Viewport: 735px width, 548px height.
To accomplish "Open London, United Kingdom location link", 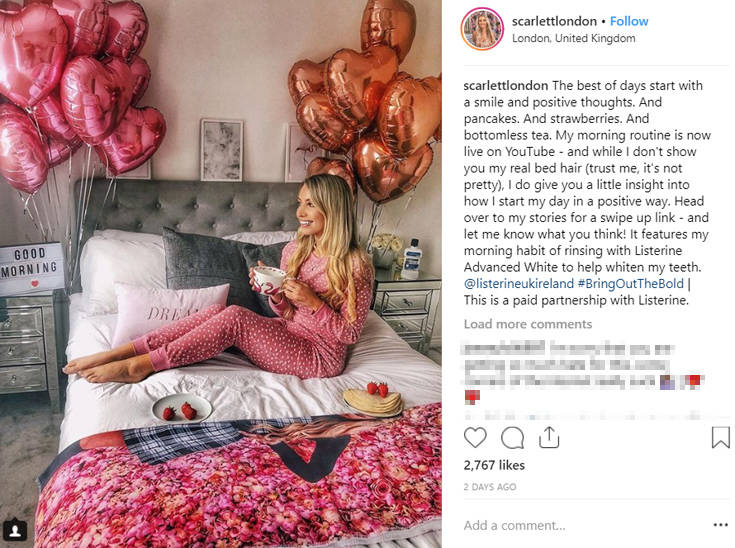I will click(573, 38).
